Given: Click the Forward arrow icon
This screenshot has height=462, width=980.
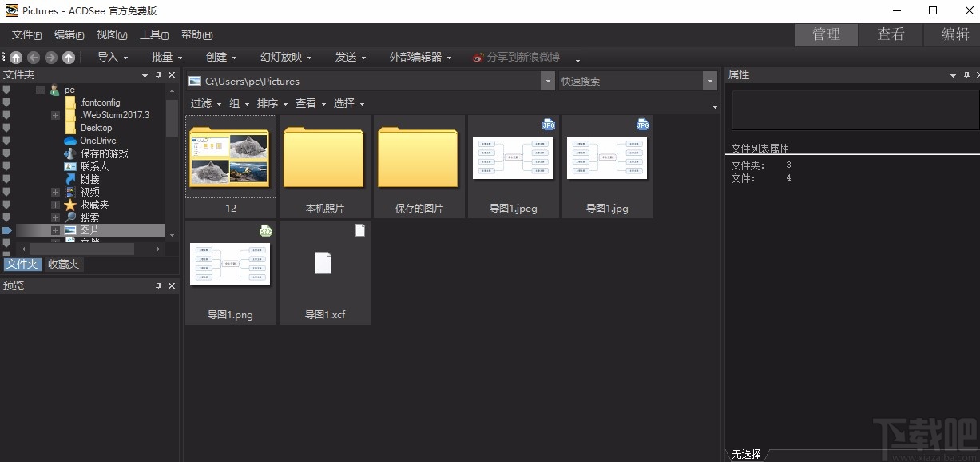Looking at the screenshot, I should [x=50, y=57].
